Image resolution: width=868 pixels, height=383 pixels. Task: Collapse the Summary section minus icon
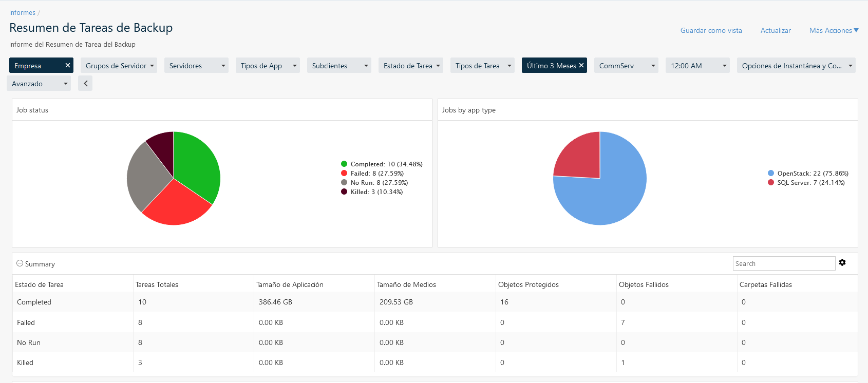coord(20,263)
